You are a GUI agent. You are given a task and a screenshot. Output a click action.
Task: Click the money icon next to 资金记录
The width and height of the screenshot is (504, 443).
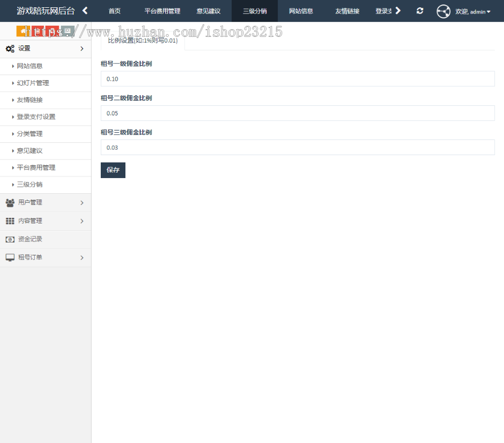click(10, 239)
